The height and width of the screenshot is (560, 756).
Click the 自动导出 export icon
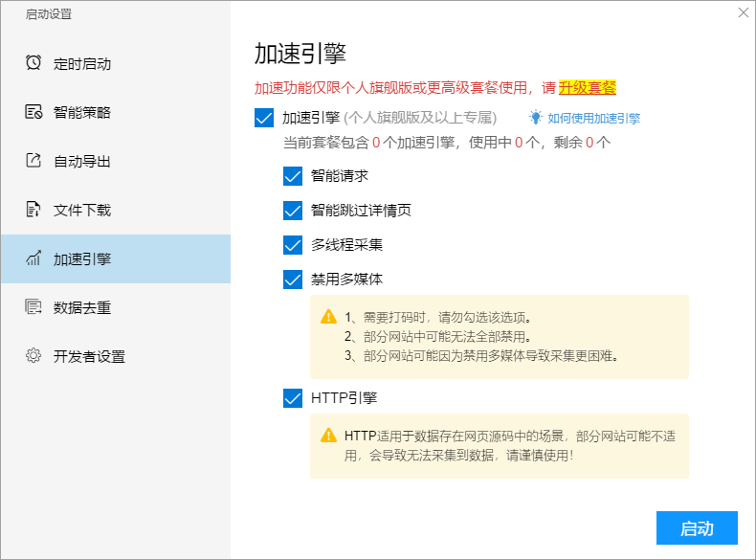tap(33, 161)
